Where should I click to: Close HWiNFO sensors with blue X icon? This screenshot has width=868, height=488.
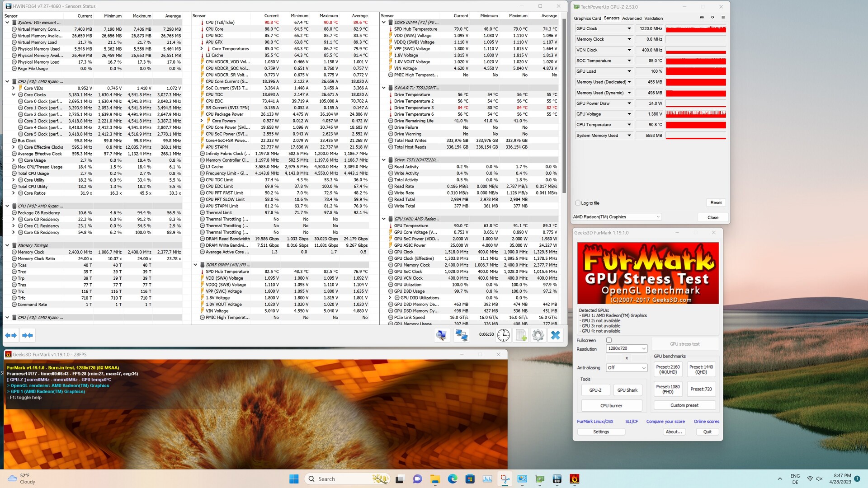click(556, 335)
